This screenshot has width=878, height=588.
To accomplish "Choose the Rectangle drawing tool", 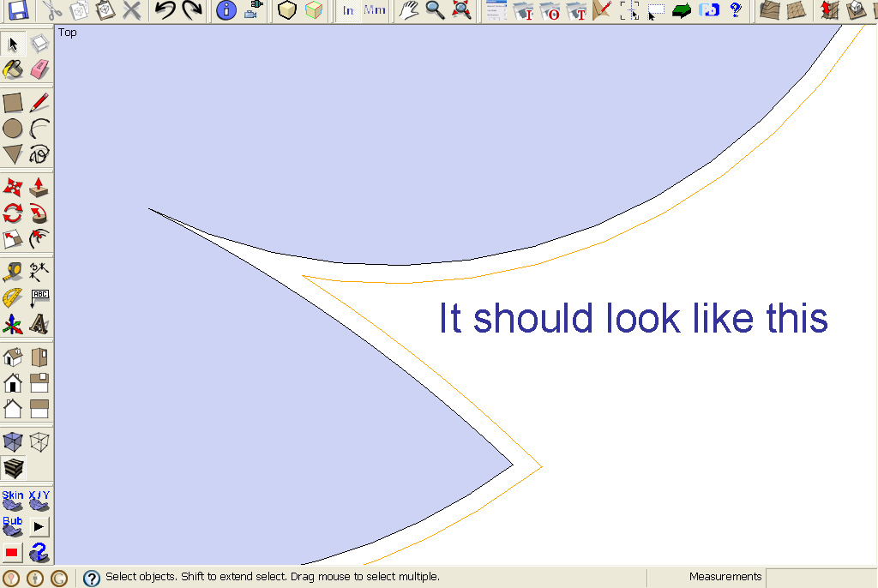I will 13,104.
